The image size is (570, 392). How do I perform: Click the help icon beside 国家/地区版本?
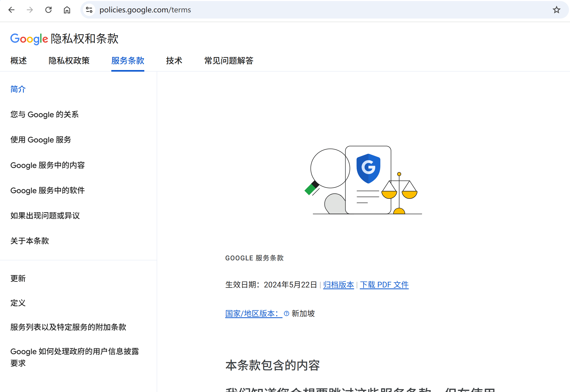click(x=286, y=313)
